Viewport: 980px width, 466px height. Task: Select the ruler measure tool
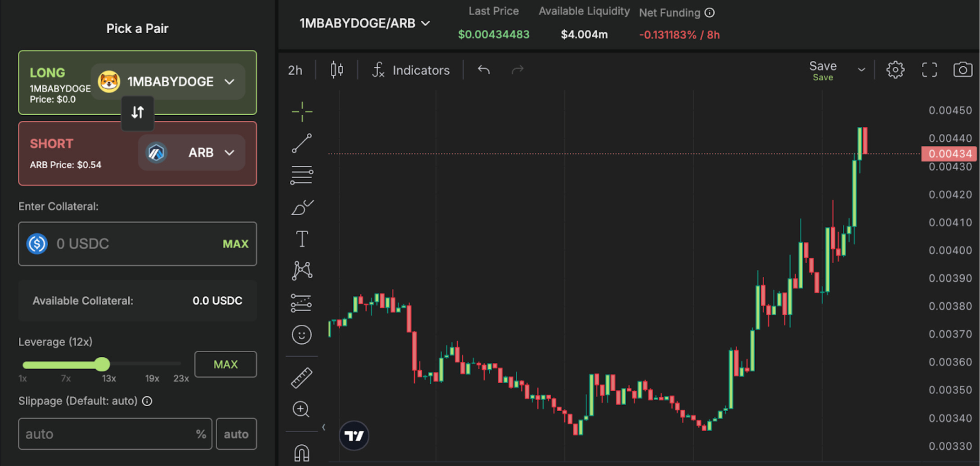pyautogui.click(x=301, y=378)
